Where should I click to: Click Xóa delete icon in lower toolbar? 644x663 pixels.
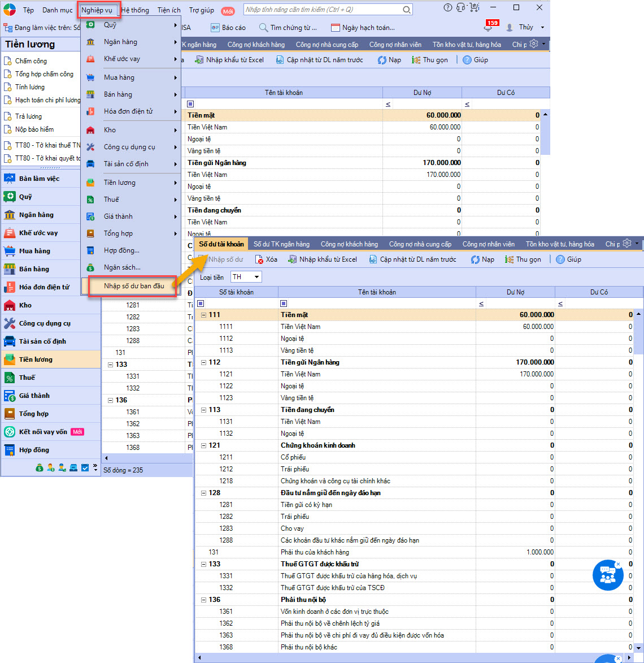pos(259,259)
